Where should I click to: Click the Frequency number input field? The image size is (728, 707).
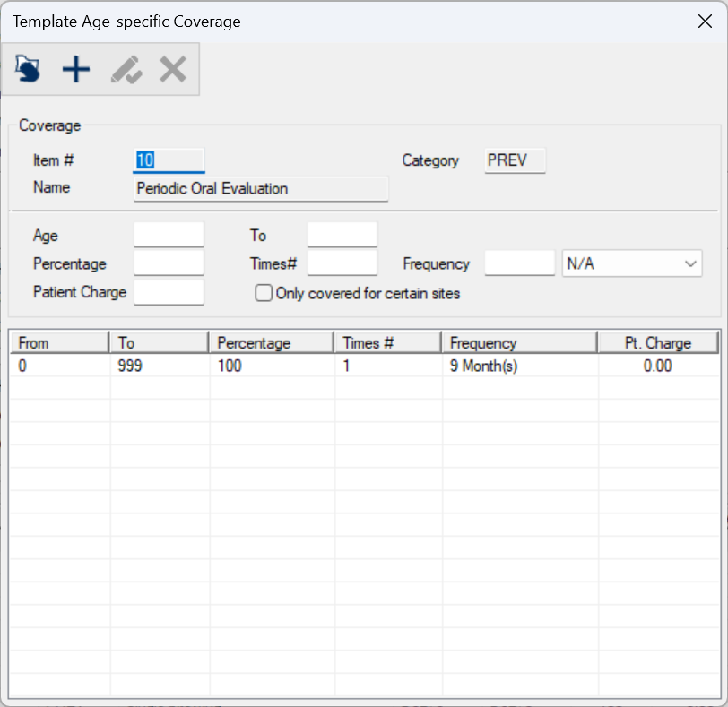pos(519,264)
